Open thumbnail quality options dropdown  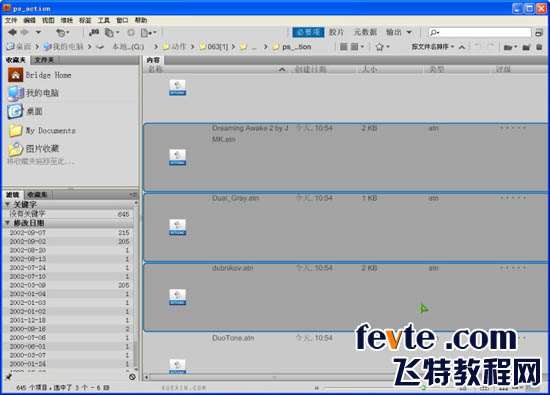pyautogui.click(x=357, y=47)
